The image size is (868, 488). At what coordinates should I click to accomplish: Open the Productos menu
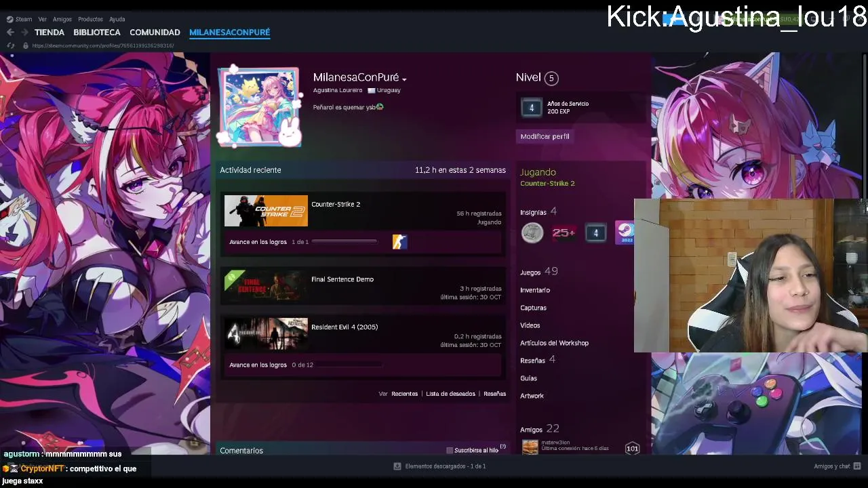[90, 19]
